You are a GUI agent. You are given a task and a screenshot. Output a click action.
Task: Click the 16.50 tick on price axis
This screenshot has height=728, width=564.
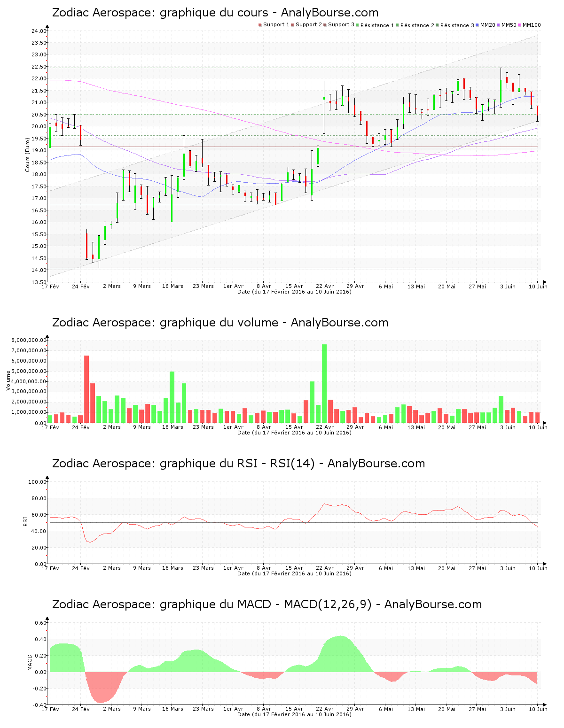(x=39, y=210)
